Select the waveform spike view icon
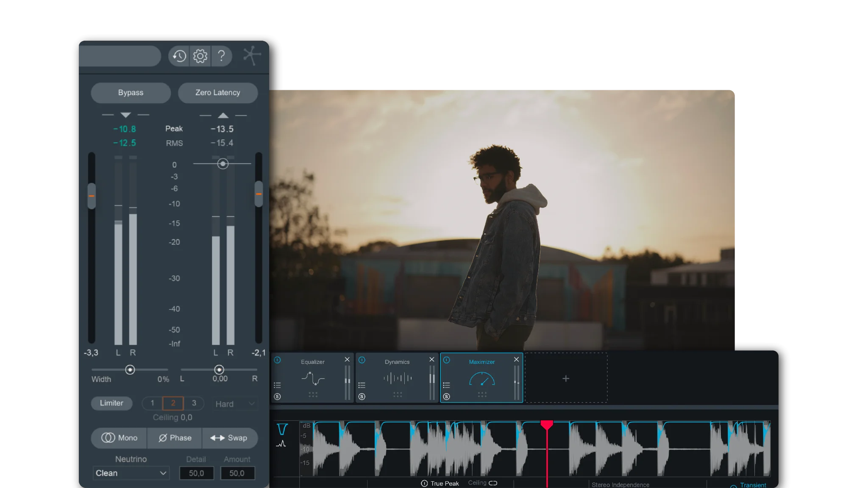The width and height of the screenshot is (868, 488). (281, 444)
